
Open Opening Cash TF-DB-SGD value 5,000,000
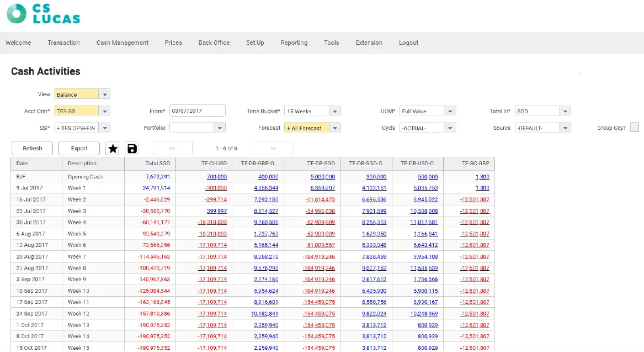[x=322, y=177]
